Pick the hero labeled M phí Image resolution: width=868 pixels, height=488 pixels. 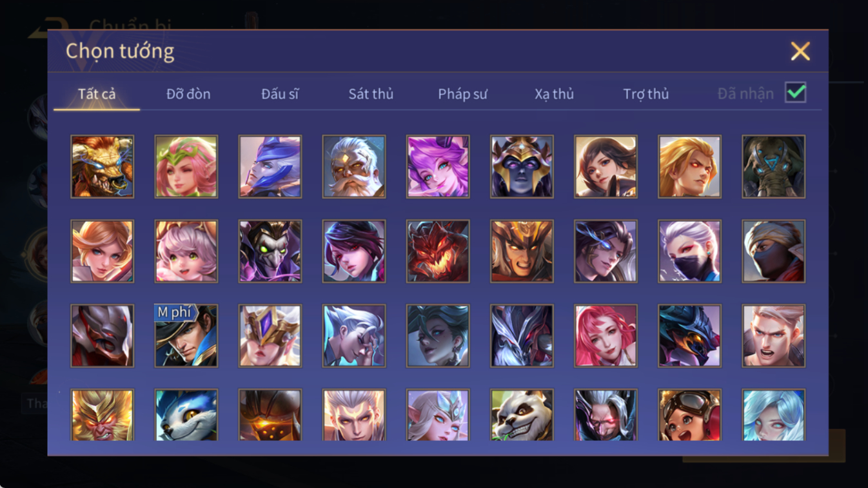click(186, 336)
